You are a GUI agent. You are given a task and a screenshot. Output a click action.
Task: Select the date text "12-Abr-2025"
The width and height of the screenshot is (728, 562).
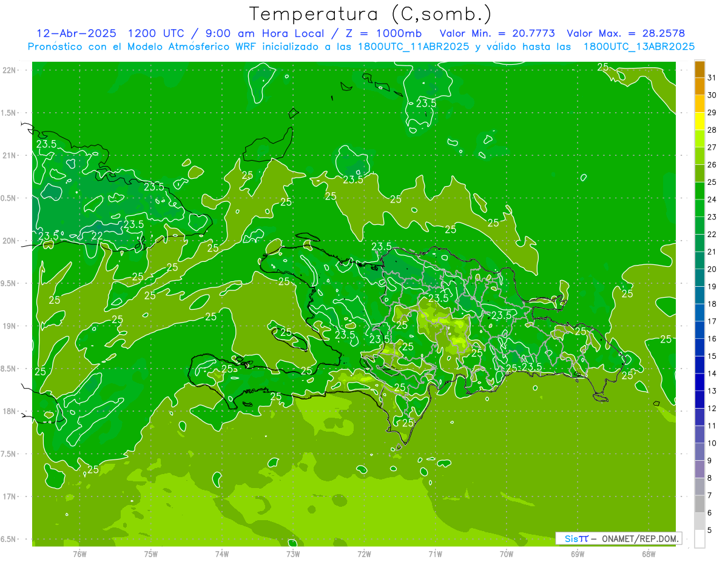click(77, 33)
